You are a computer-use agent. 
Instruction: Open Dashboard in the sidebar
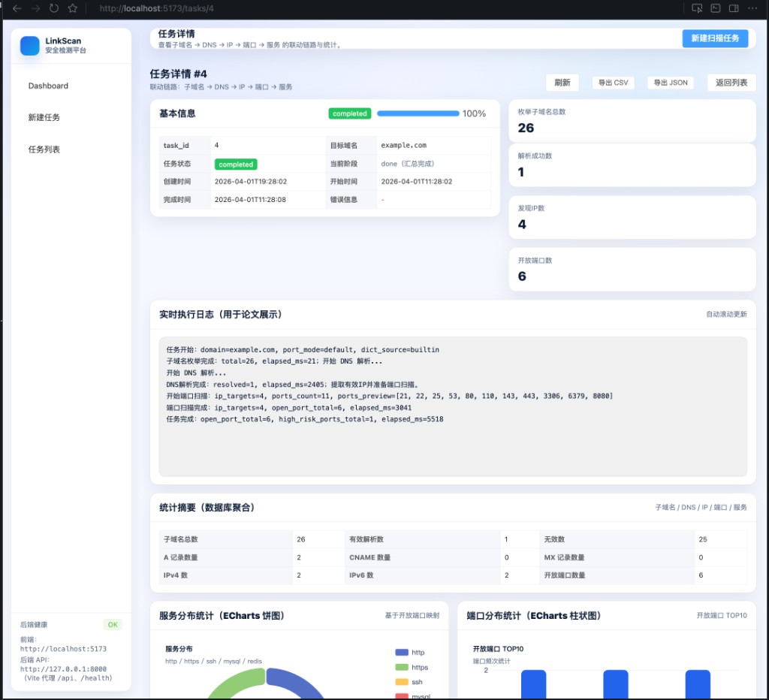pos(48,86)
